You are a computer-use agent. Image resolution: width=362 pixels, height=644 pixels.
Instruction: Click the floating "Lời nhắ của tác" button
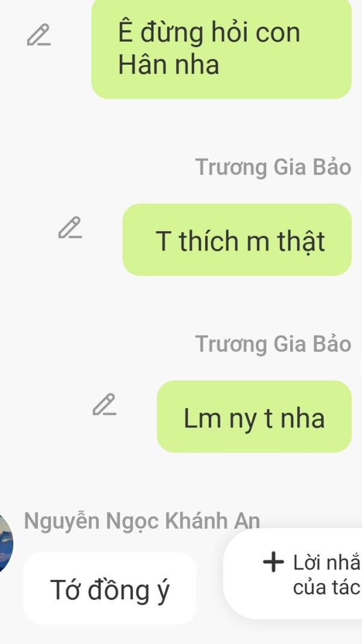click(x=293, y=573)
